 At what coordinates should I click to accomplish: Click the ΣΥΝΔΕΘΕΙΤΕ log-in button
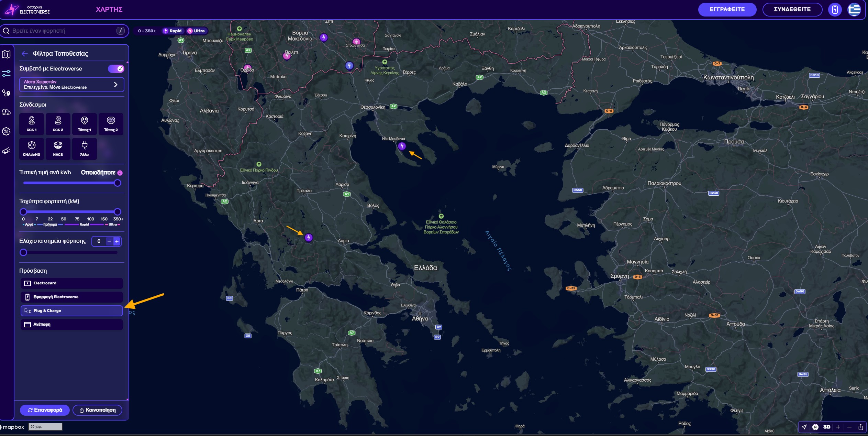[792, 9]
